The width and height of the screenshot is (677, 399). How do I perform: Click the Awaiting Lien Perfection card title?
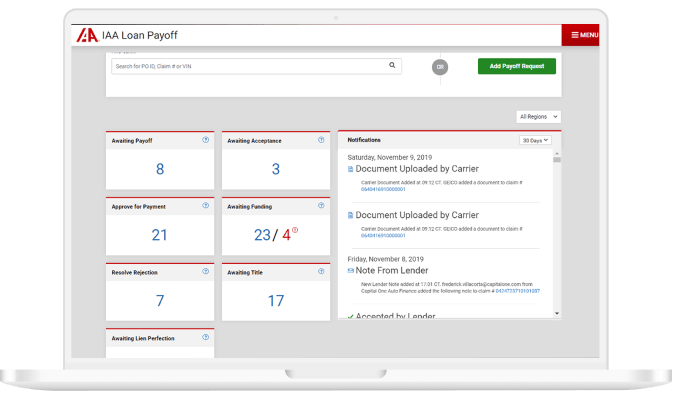(143, 338)
